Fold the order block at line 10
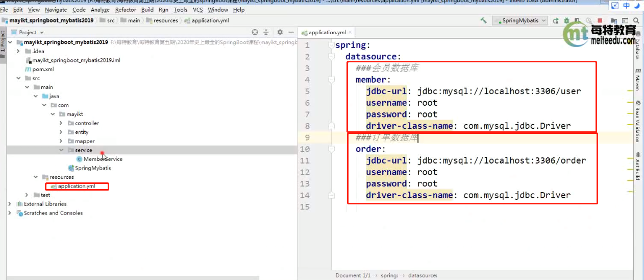This screenshot has width=644, height=280. pos(331,149)
